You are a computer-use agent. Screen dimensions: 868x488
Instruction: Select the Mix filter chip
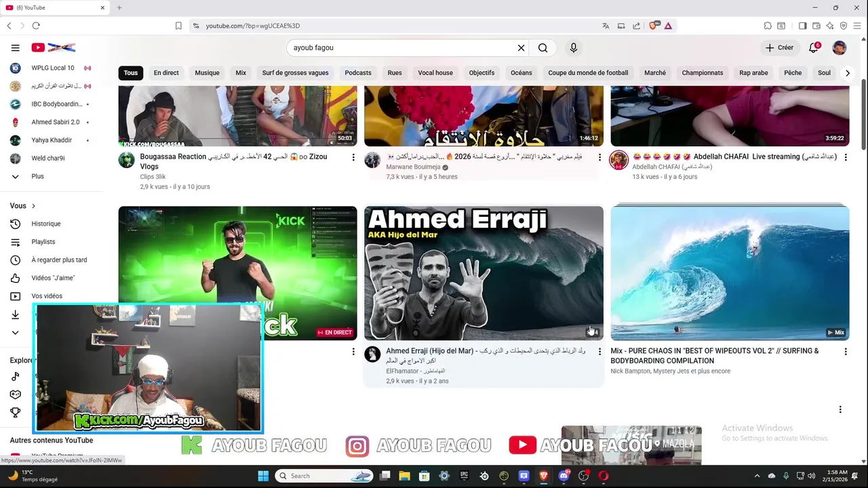point(241,73)
